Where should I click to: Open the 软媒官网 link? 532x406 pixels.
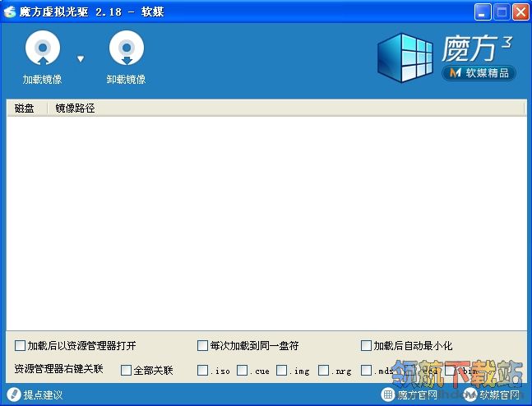pyautogui.click(x=499, y=394)
